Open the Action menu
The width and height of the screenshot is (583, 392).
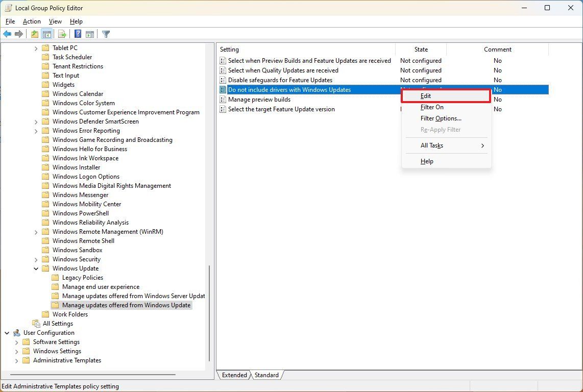click(31, 21)
